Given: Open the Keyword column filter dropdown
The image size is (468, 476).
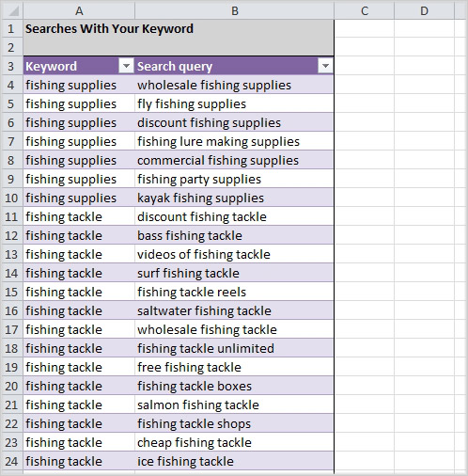Looking at the screenshot, I should (126, 66).
